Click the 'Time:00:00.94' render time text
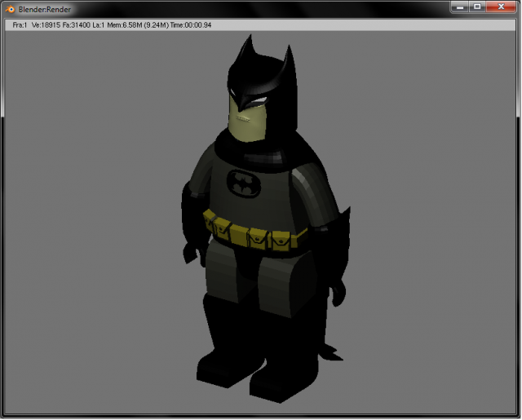This screenshot has width=522, height=420. coord(191,25)
